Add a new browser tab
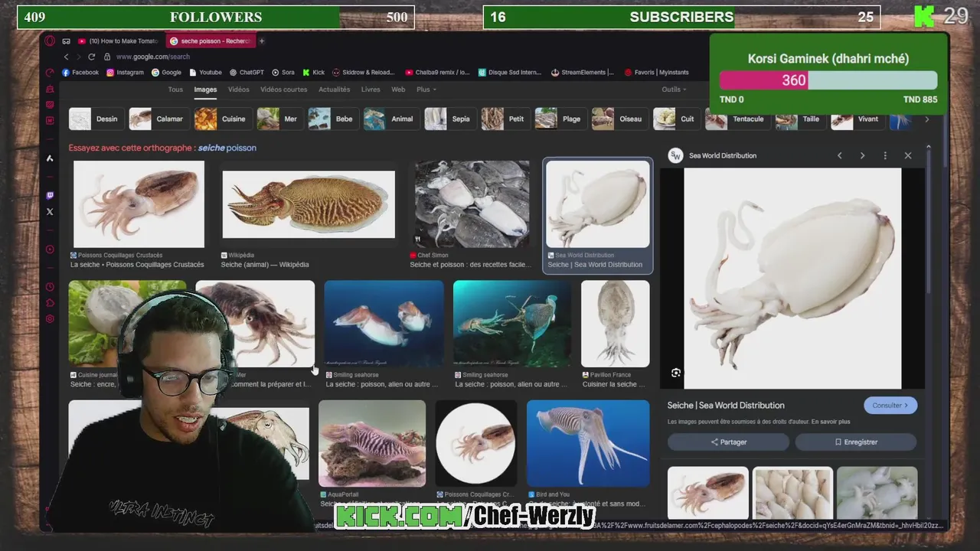The width and height of the screenshot is (980, 551). [x=262, y=41]
